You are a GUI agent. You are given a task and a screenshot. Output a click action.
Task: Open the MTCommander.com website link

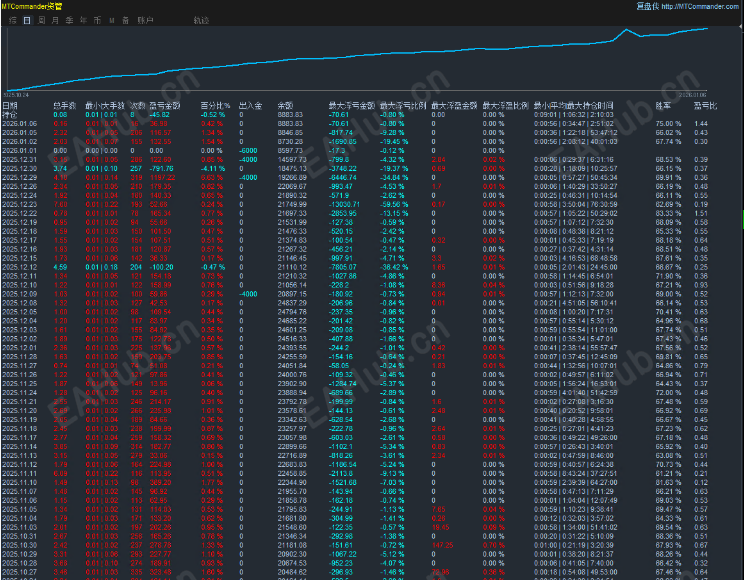700,6
